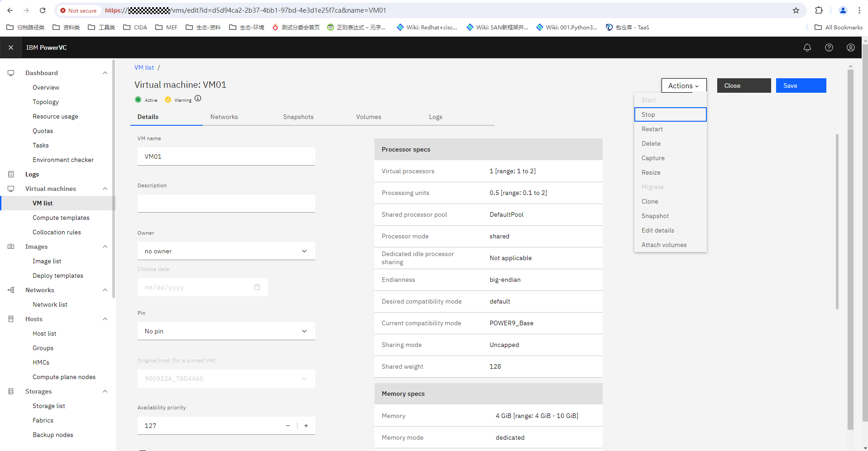The width and height of the screenshot is (868, 451).
Task: Click the Save button
Action: [x=801, y=85]
